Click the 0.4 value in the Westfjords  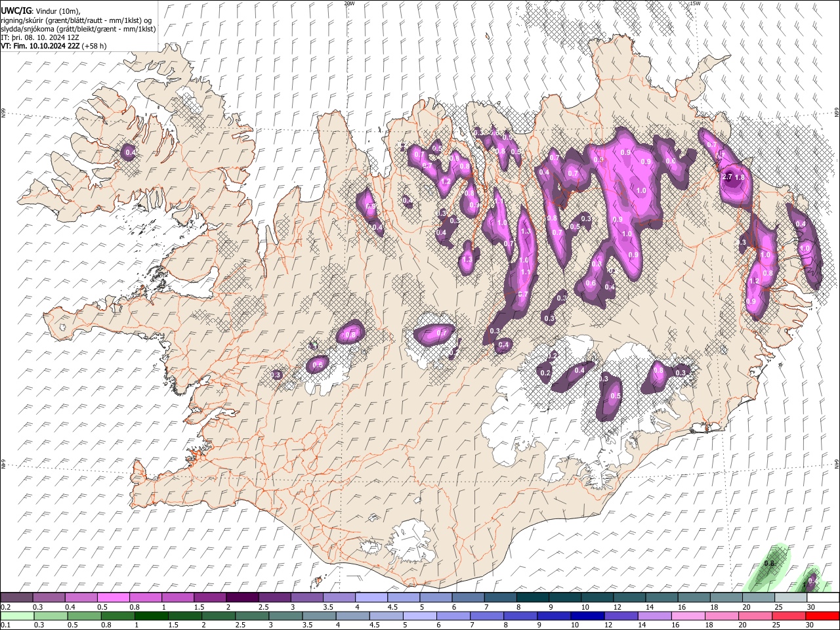point(131,152)
